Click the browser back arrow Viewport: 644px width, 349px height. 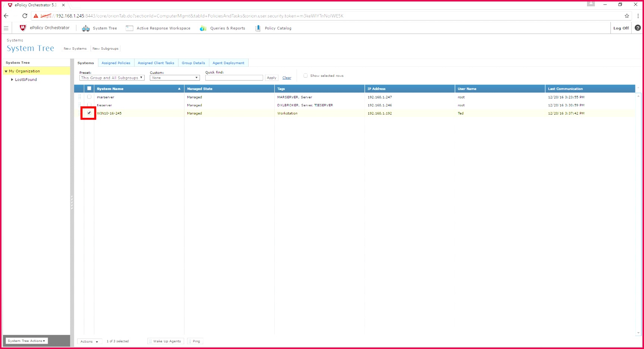coord(6,16)
